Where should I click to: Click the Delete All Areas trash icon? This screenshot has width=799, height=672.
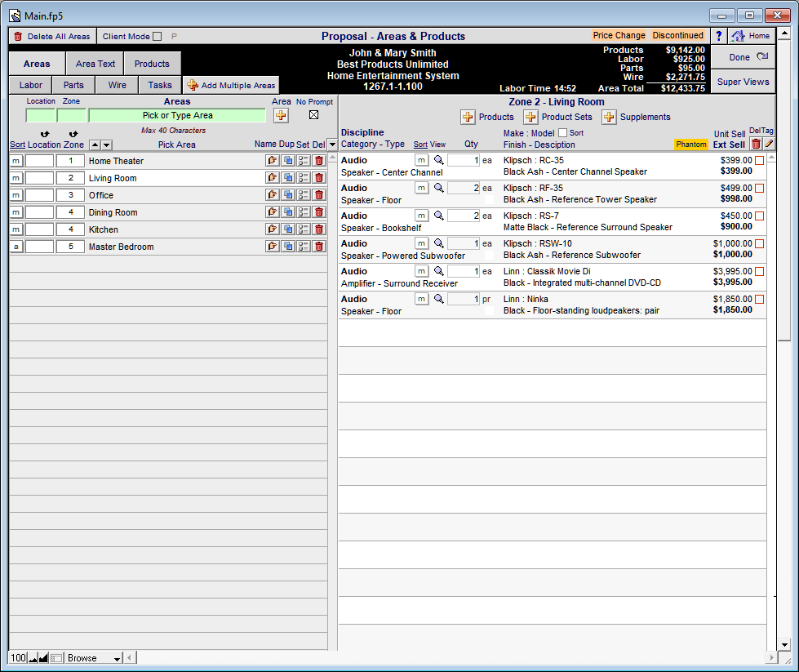(x=18, y=36)
